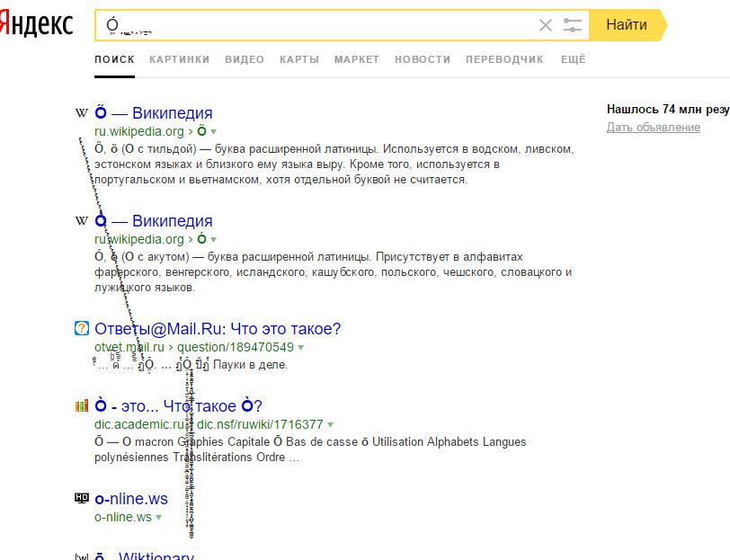Screen dimensions: 730x560
Task: Open the Маркет tab
Action: coord(357,59)
